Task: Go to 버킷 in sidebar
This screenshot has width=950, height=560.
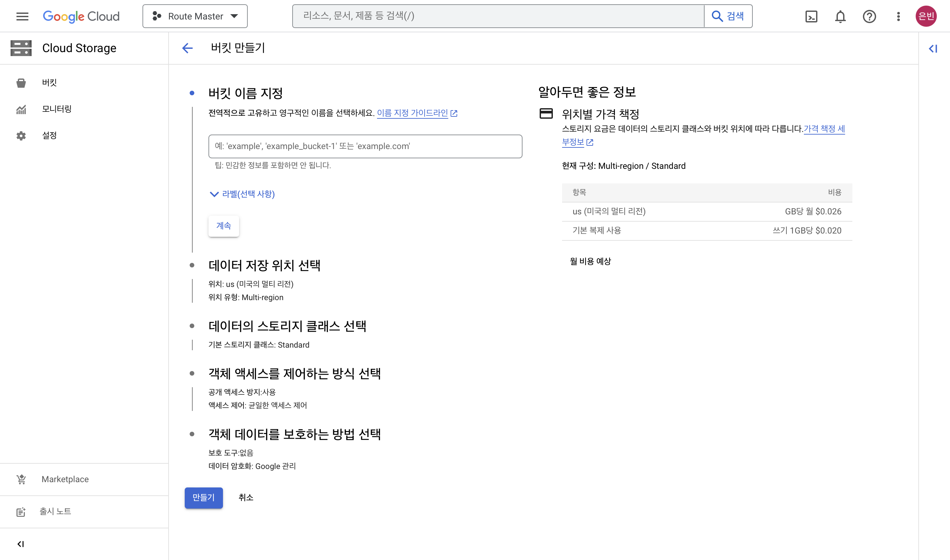Action: point(49,83)
